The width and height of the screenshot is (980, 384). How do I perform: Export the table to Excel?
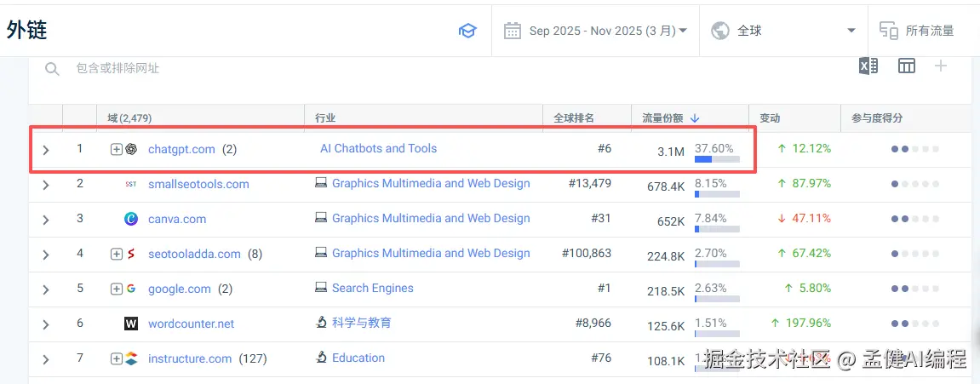[x=868, y=66]
